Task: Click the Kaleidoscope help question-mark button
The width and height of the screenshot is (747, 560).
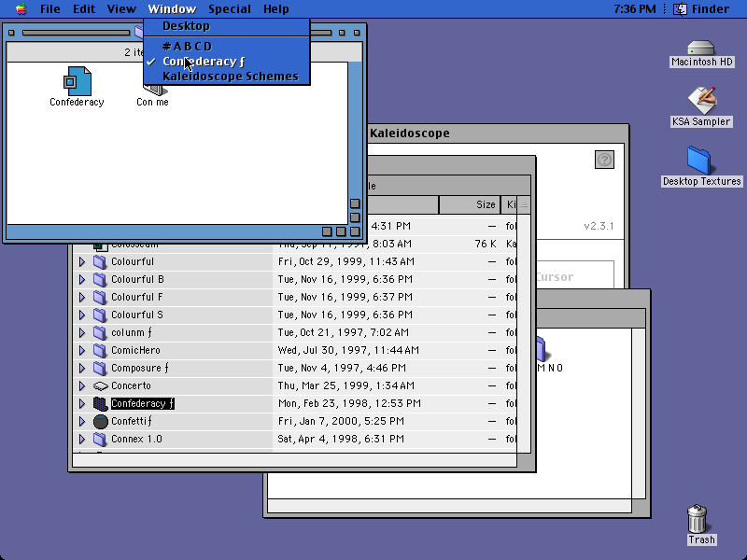Action: tap(604, 160)
